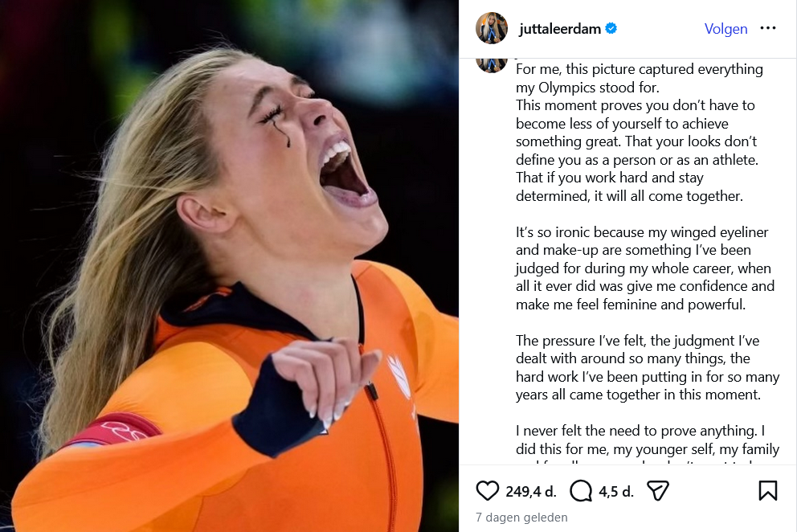
Task: Open the juttaleerdam username link
Action: tap(560, 29)
